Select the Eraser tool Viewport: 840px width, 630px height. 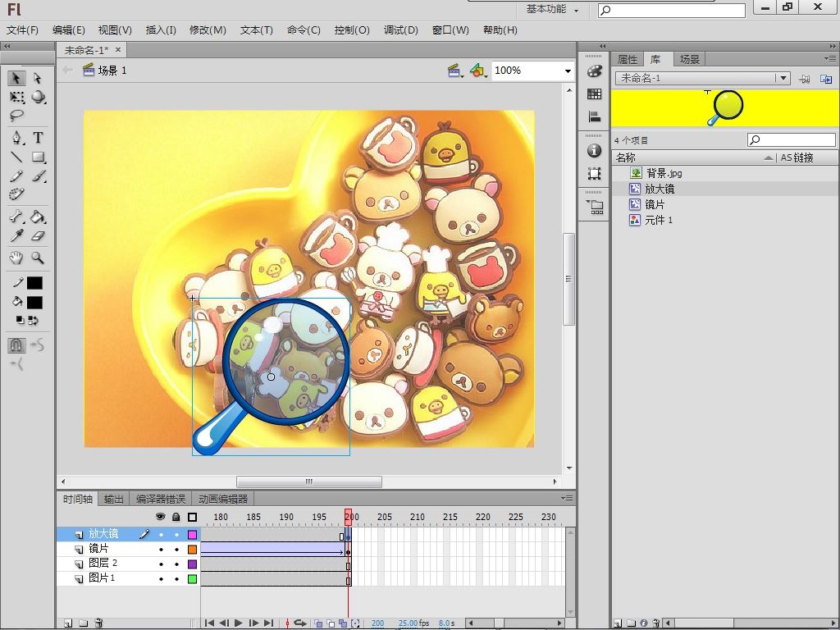tap(38, 235)
